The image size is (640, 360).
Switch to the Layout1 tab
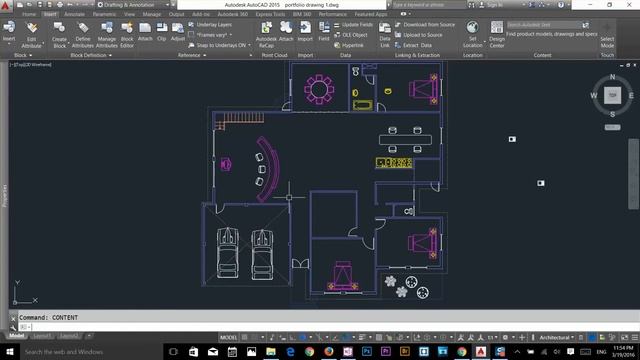point(42,336)
